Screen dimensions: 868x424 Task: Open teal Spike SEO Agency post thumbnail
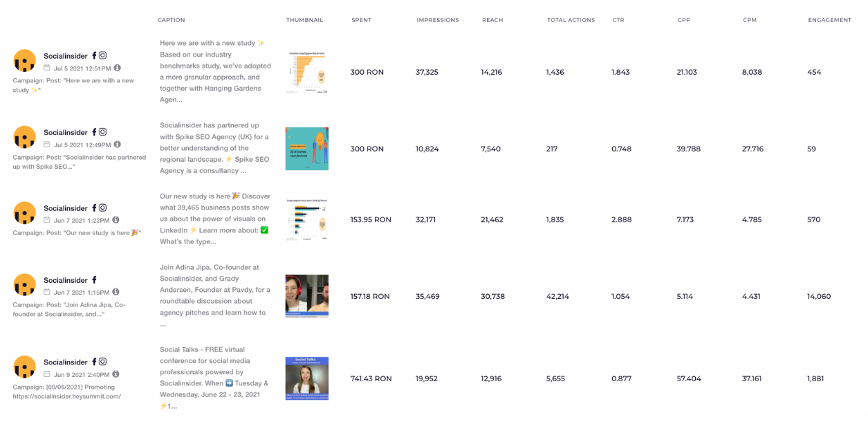tap(306, 149)
